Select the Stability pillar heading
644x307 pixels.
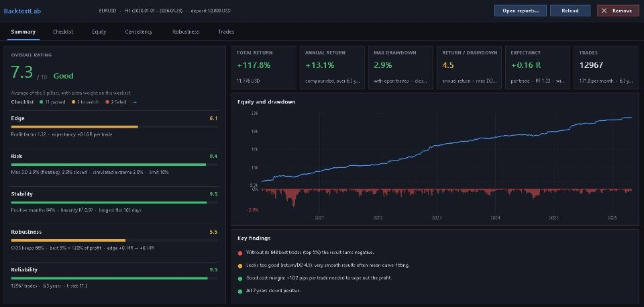[x=21, y=194]
